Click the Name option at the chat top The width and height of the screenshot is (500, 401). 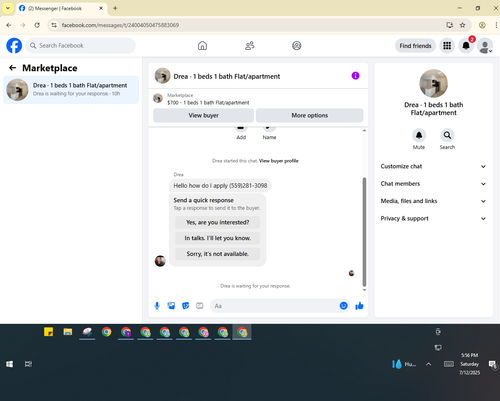[269, 133]
